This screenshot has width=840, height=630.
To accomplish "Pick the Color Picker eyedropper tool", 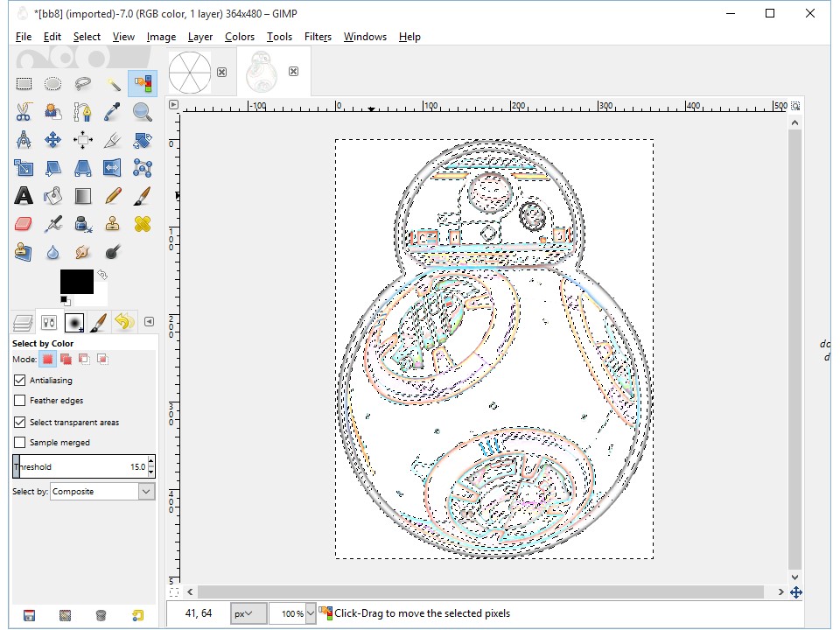I will pos(113,112).
